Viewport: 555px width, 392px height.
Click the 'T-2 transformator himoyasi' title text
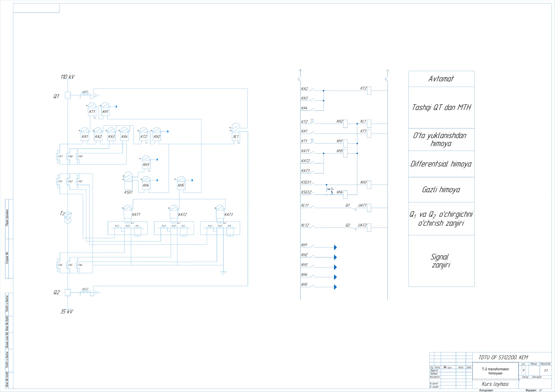tap(495, 371)
